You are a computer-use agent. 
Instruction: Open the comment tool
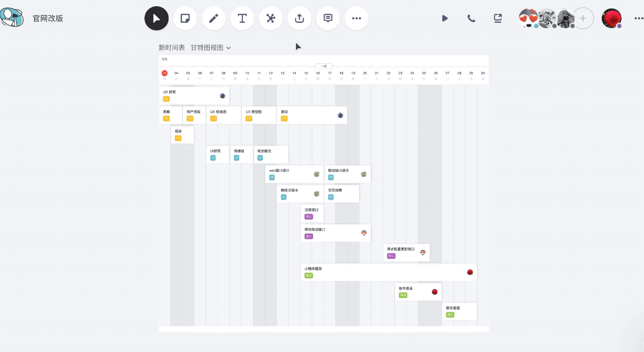point(328,18)
